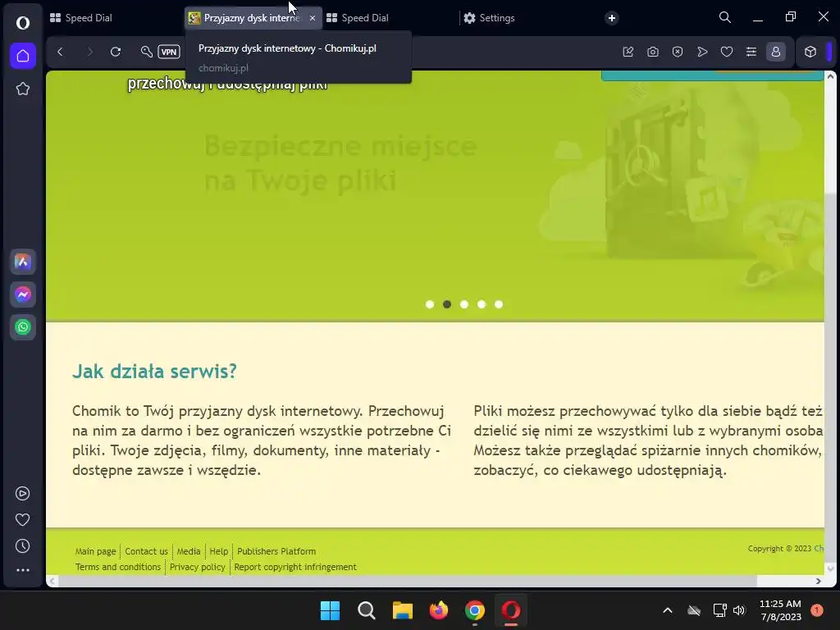Open the Main page footer link
This screenshot has width=840, height=630.
pyautogui.click(x=95, y=551)
